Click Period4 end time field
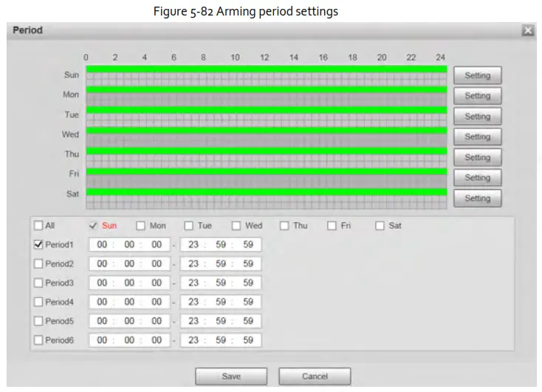Screen dimensions: 542x392 221,302
